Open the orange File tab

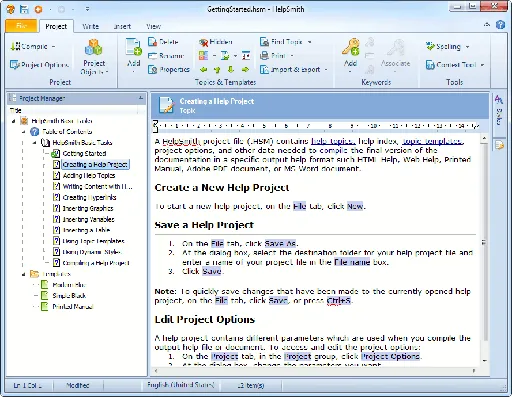21,26
